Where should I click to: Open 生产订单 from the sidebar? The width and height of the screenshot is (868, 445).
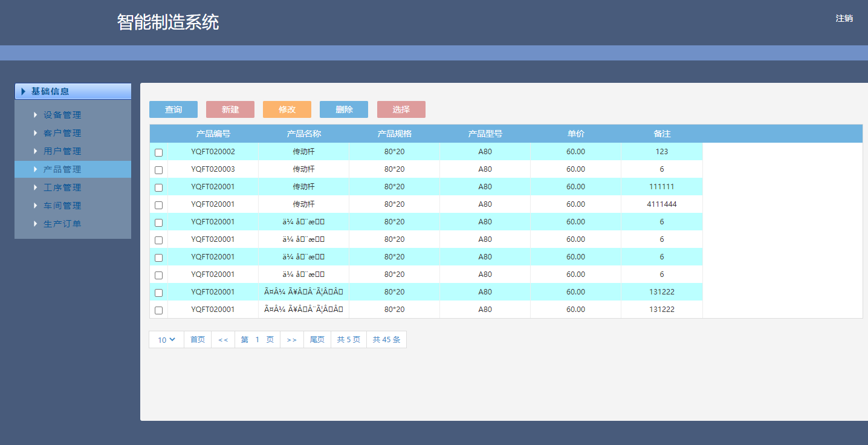coord(62,224)
